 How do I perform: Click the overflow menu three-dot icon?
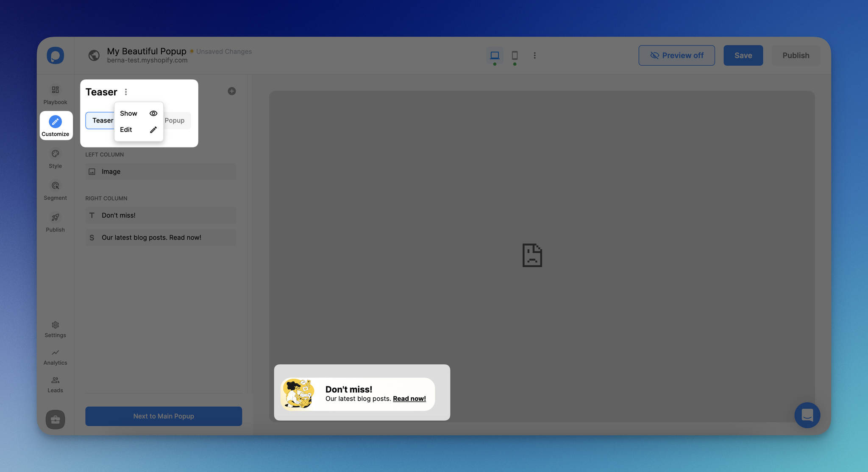[125, 91]
